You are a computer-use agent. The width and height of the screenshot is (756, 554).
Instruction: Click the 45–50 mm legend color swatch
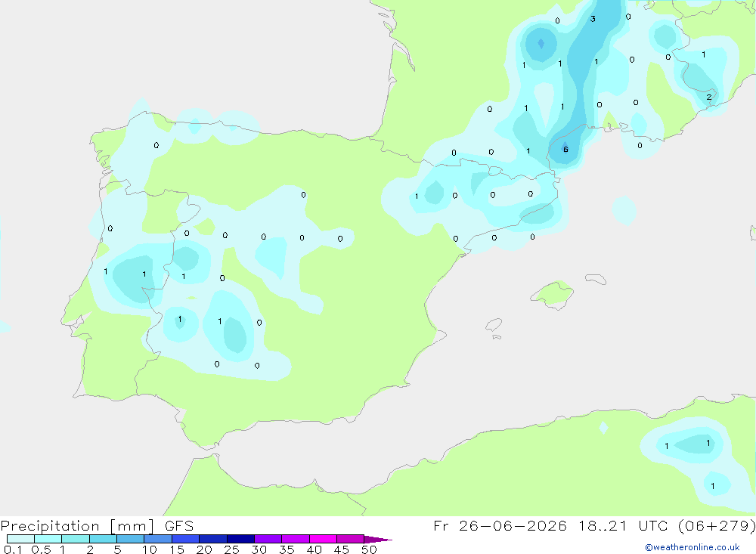pos(351,539)
